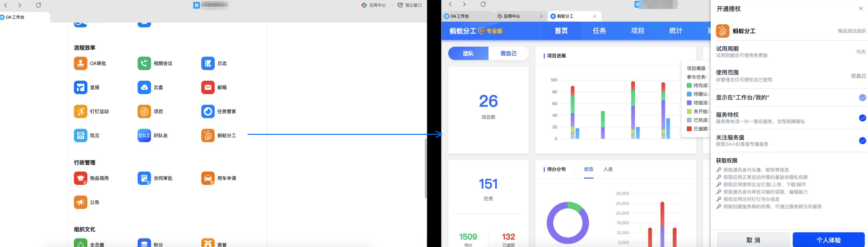The height and width of the screenshot is (247, 868).
Task: Open the 项目 navigation tab in 蚂蚁分工
Action: click(637, 31)
